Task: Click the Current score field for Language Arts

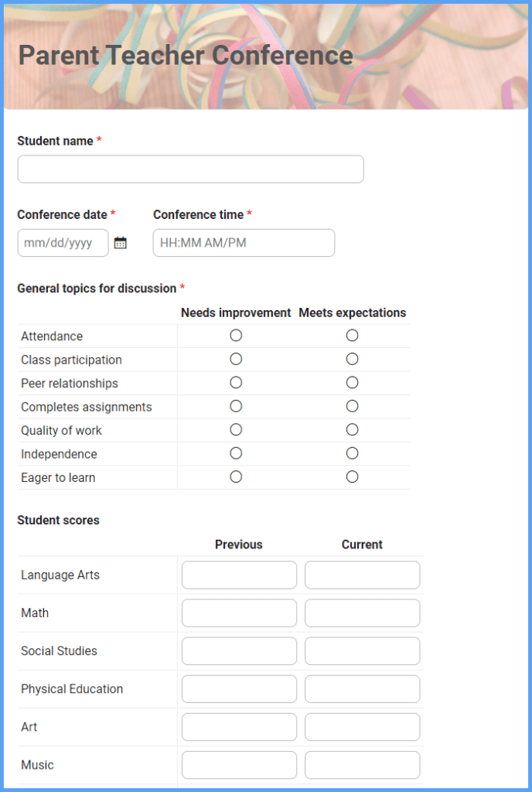Action: (x=362, y=575)
